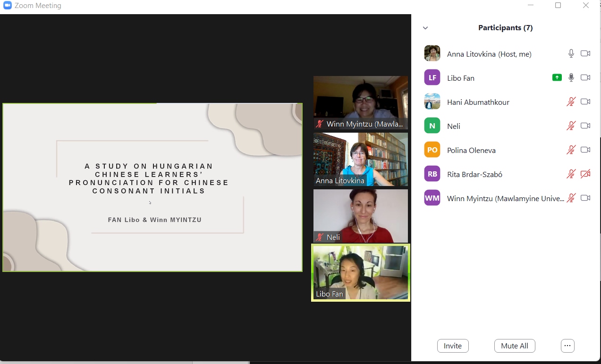Click Anna Litovkina's microphone icon
This screenshot has width=601, height=364.
point(571,53)
